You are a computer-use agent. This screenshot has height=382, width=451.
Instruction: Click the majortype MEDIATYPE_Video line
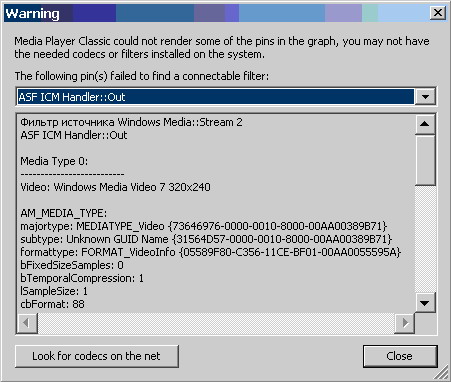204,226
